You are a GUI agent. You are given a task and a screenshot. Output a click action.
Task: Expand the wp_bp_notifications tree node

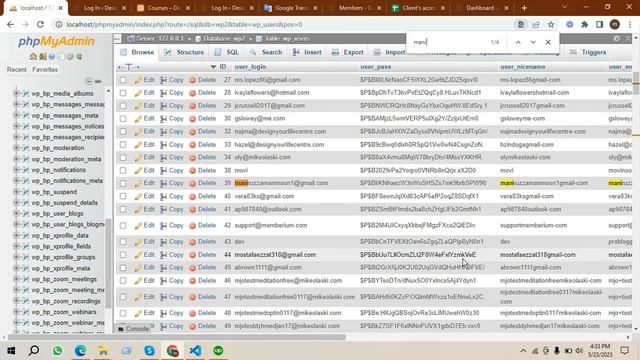pos(16,170)
